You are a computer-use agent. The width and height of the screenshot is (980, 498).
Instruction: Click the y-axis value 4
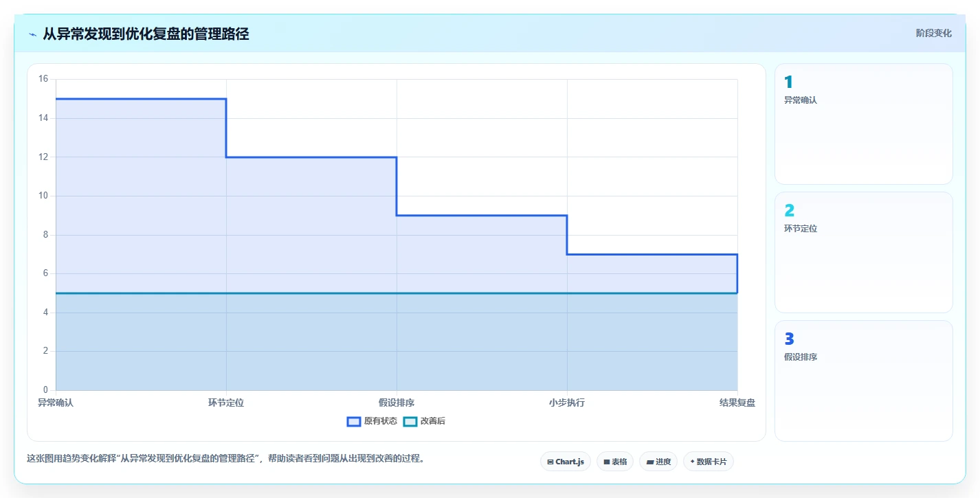tap(45, 313)
